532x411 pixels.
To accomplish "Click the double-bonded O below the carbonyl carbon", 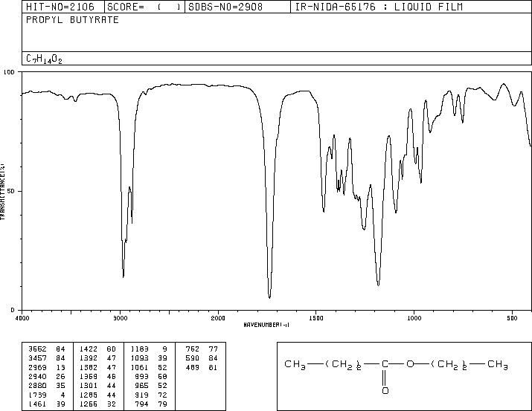I will (x=385, y=391).
